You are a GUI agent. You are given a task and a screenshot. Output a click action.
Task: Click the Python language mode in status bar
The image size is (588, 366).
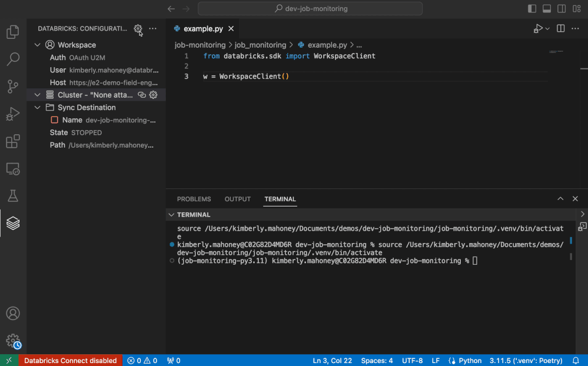click(465, 361)
